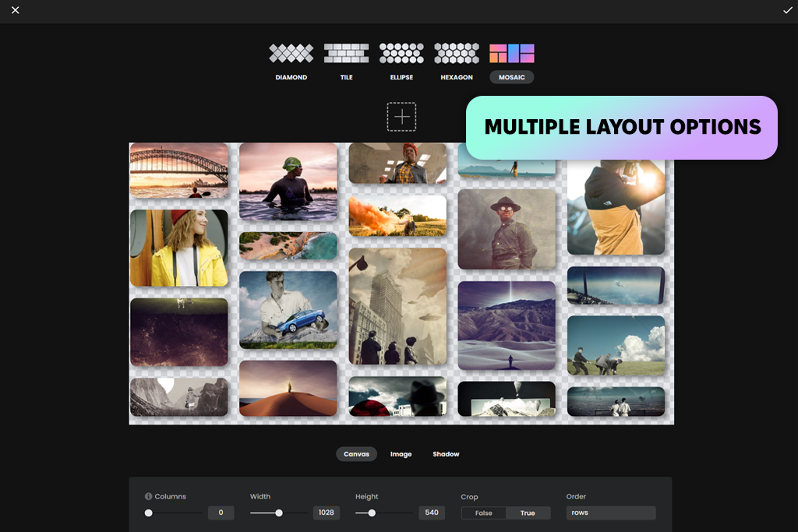
Task: Click the Width value field showing 1028
Action: pos(327,513)
